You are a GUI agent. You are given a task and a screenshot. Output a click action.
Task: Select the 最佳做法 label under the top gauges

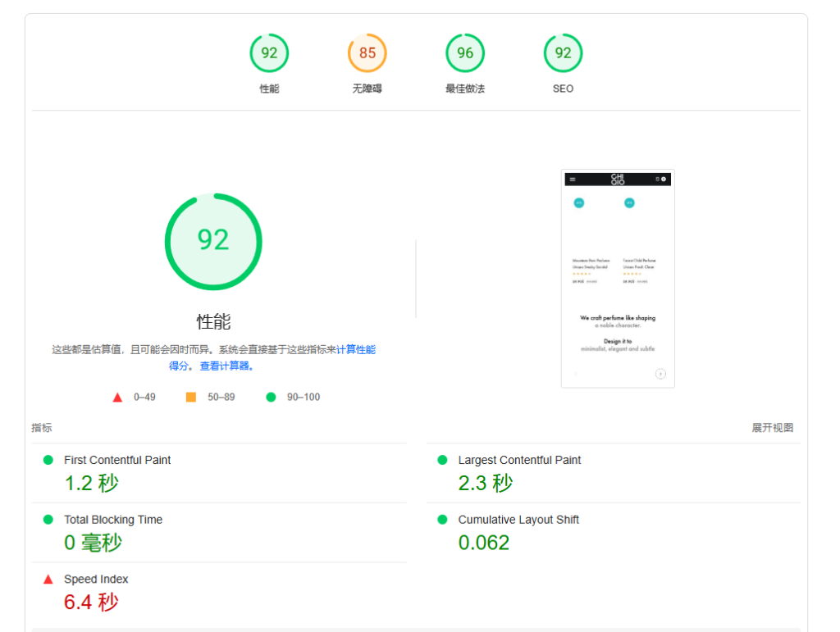(x=465, y=89)
